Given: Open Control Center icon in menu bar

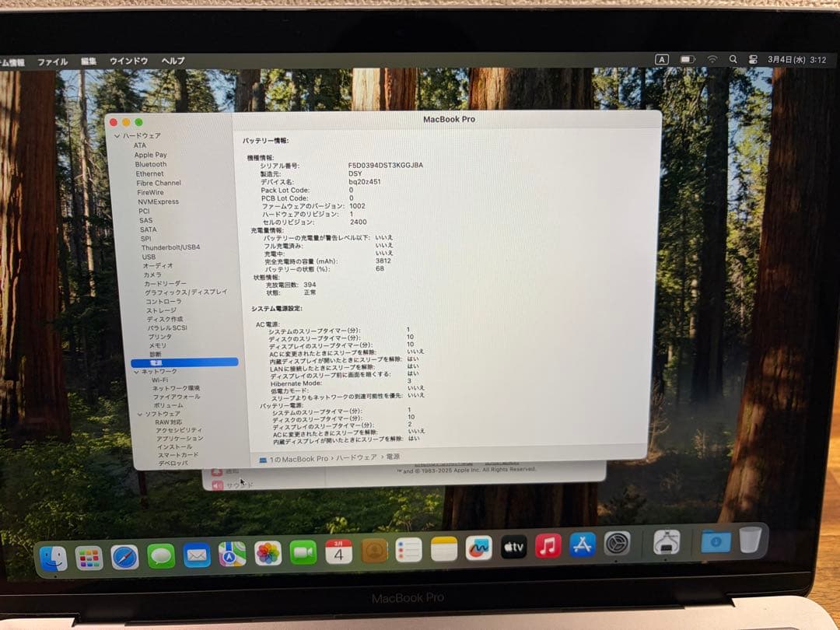Looking at the screenshot, I should click(753, 59).
